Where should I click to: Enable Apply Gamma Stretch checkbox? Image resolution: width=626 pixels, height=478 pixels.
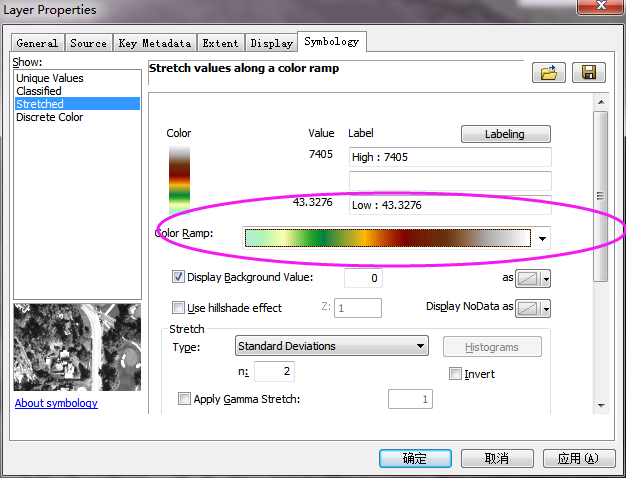(184, 399)
